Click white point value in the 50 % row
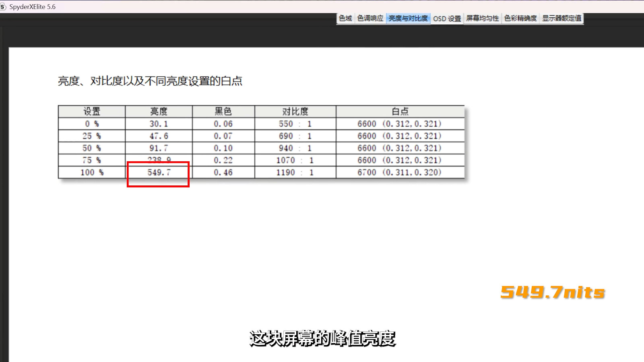The width and height of the screenshot is (644, 362). (400, 148)
